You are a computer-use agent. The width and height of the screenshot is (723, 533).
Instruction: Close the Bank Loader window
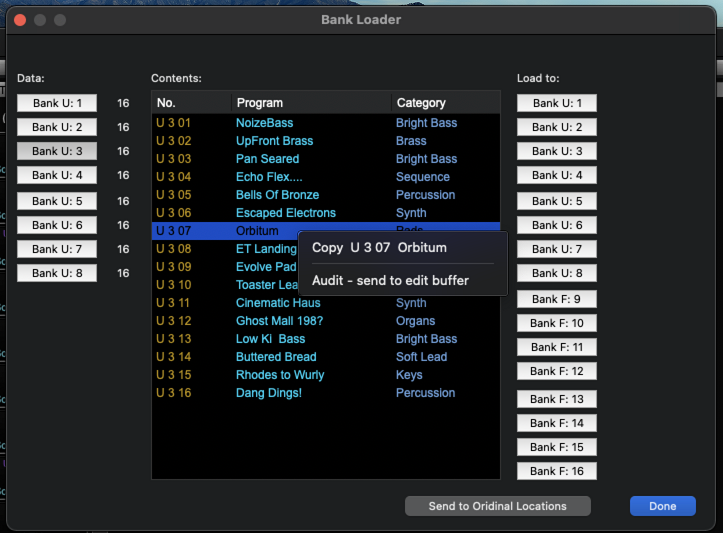(20, 20)
